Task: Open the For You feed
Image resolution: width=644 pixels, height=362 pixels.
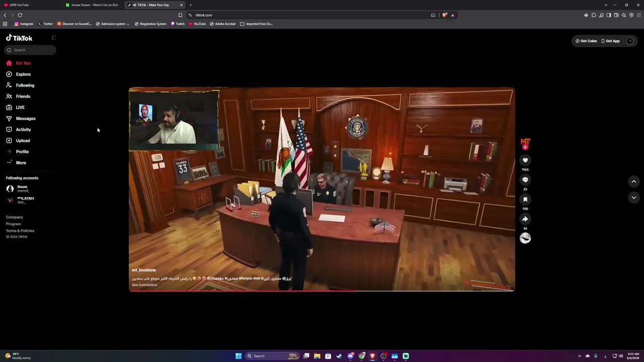Action: [19, 63]
